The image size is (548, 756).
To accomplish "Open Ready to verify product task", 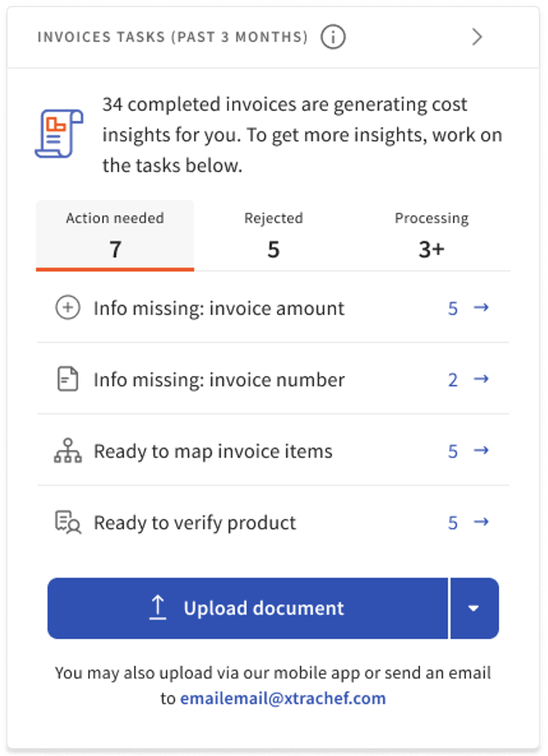I will tap(195, 523).
